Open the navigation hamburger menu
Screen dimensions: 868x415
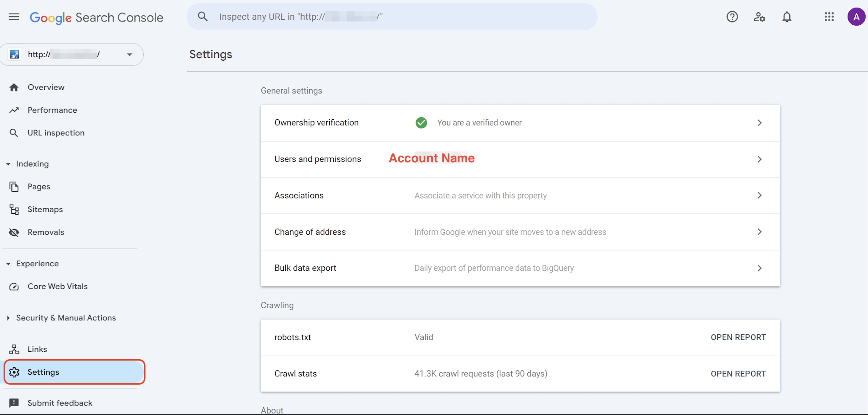point(14,17)
